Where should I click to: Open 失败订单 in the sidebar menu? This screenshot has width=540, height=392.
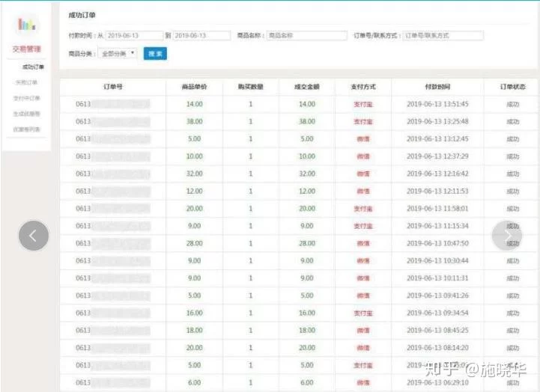(27, 82)
